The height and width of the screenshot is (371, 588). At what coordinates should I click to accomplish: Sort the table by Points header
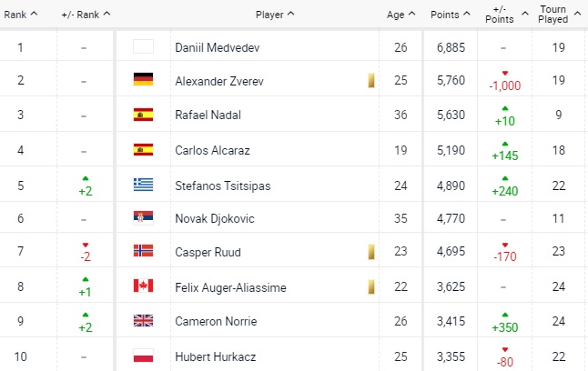click(x=449, y=14)
